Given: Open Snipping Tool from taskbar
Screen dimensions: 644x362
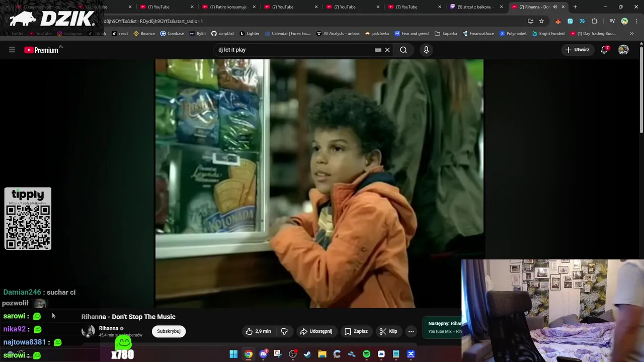Looking at the screenshot, I should tap(278, 354).
